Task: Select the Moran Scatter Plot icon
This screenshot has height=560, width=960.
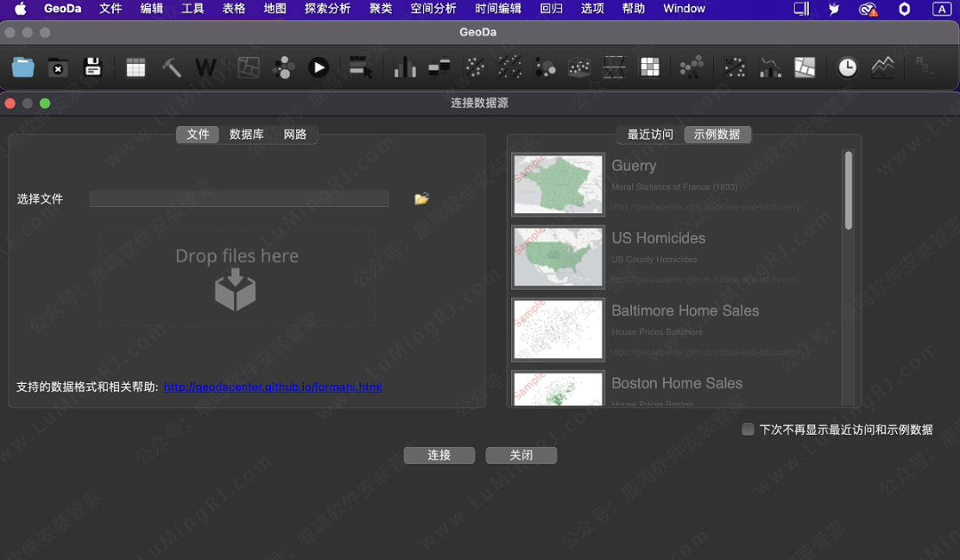Action: coord(735,68)
